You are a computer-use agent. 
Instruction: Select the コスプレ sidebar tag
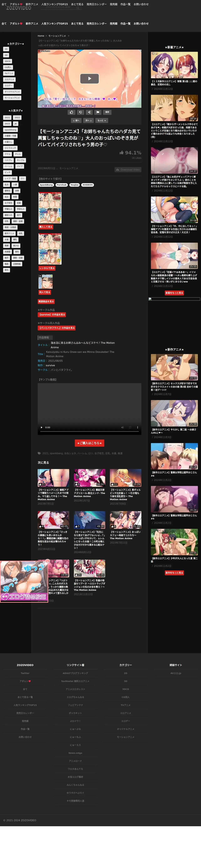[x=8, y=160]
